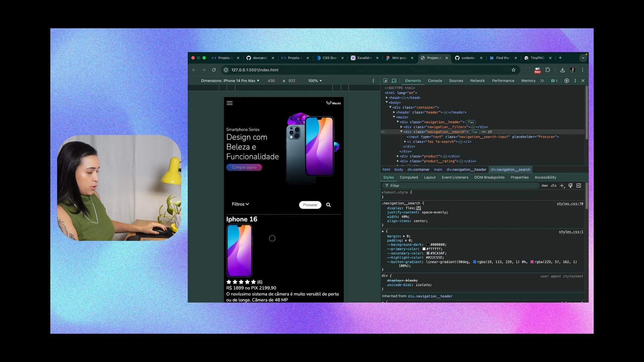Click the new style rule plus icon
This screenshot has width=644, height=362.
[x=562, y=186]
